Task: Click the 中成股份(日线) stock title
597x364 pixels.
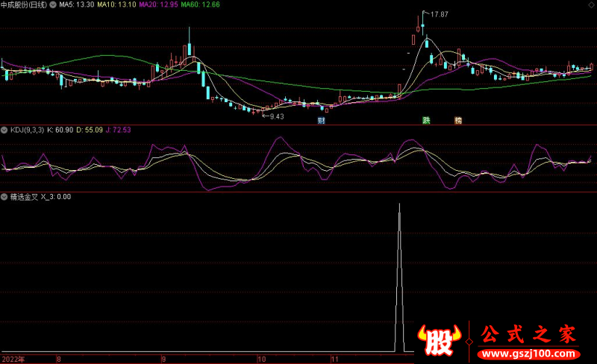Action: tap(24, 4)
